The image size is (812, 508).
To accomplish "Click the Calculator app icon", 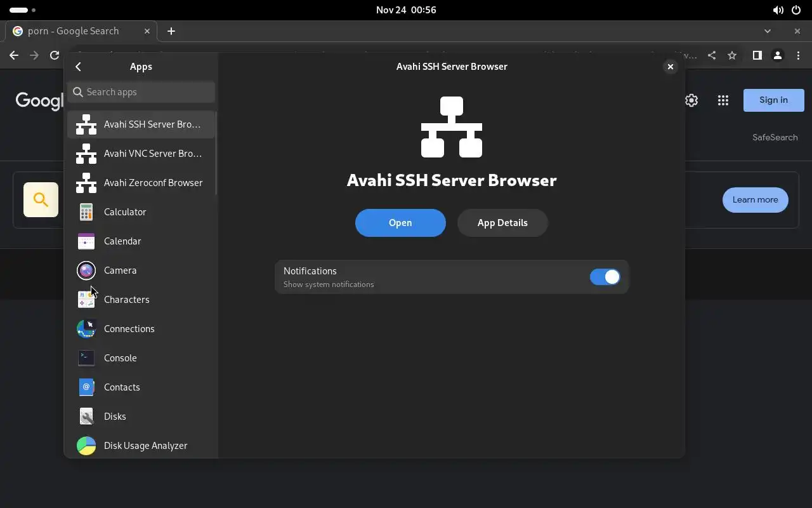I will click(x=86, y=212).
